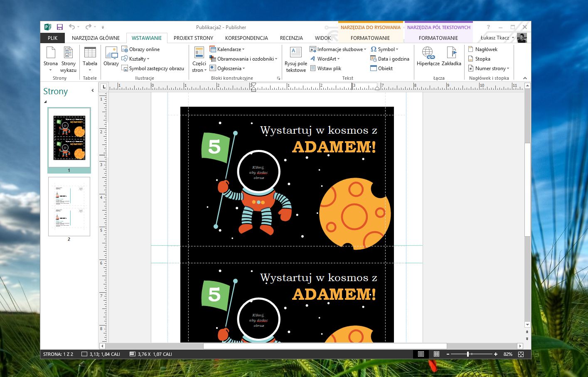Viewport: 588px width, 377px height.
Task: Click the ruler tab type selector L
Action: point(104,87)
